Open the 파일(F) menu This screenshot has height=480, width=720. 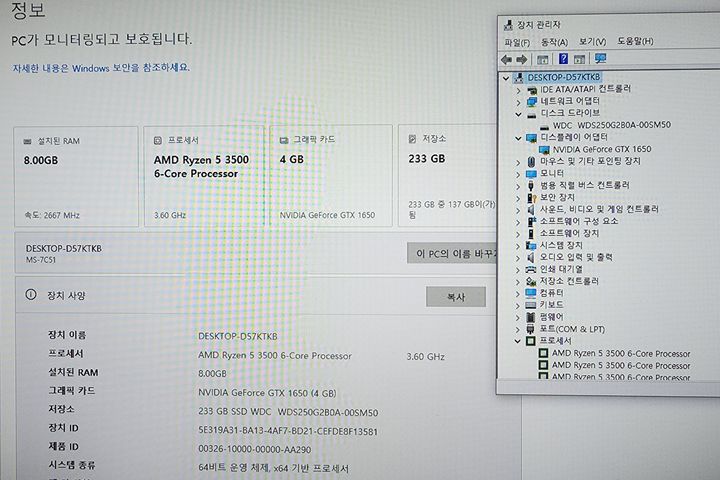point(517,42)
